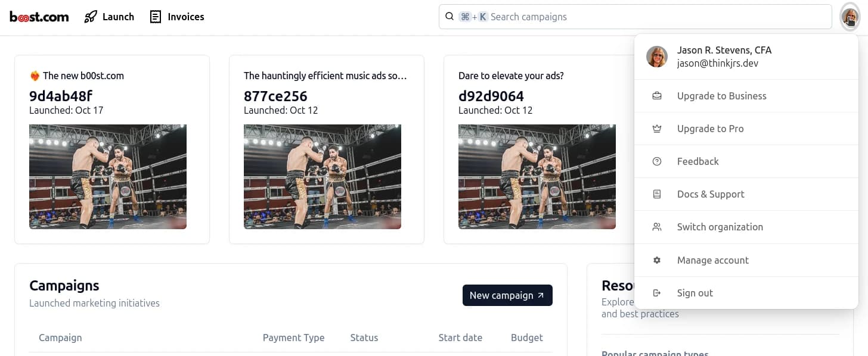Viewport: 868px width, 356px height.
Task: Open the campaign 9d4ab48f thumbnail image
Action: (108, 177)
